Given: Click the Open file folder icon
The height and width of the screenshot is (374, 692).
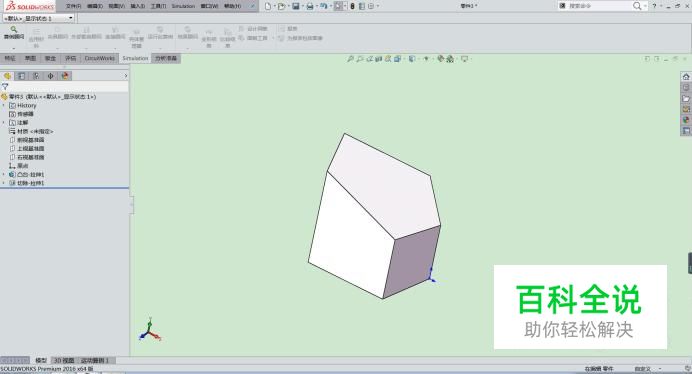Looking at the screenshot, I should tap(281, 6).
